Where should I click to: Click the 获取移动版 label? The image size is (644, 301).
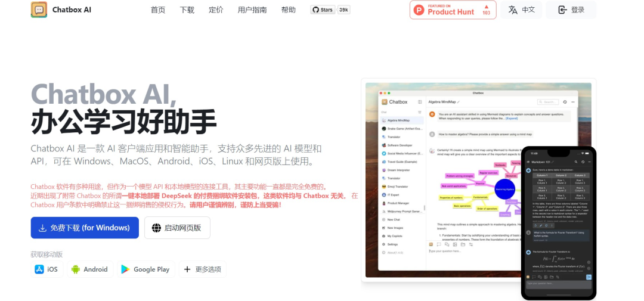click(47, 255)
